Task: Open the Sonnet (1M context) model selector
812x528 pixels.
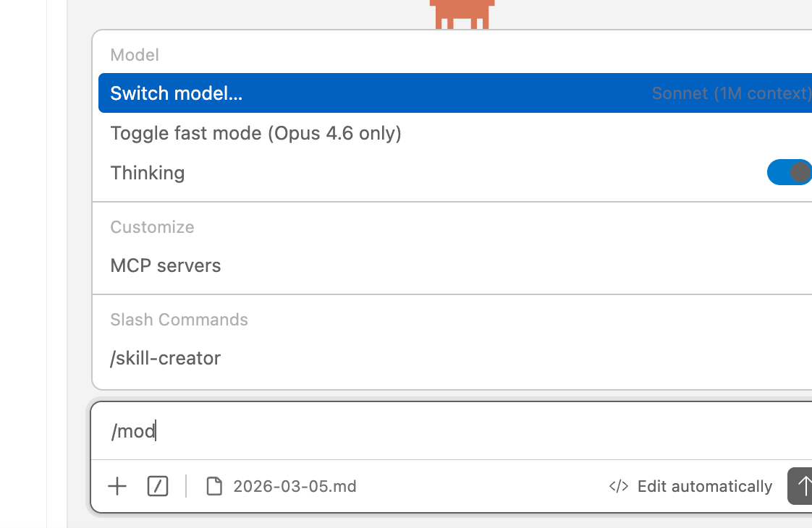Action: [731, 93]
